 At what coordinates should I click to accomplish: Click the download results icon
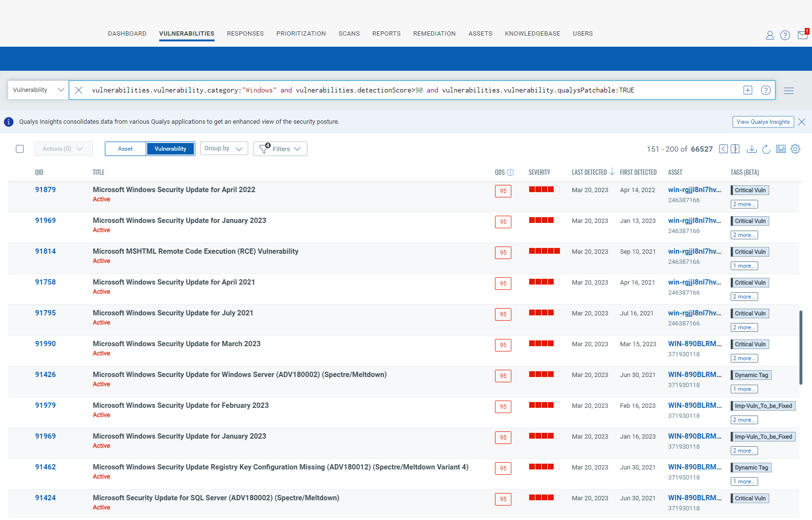coord(751,149)
